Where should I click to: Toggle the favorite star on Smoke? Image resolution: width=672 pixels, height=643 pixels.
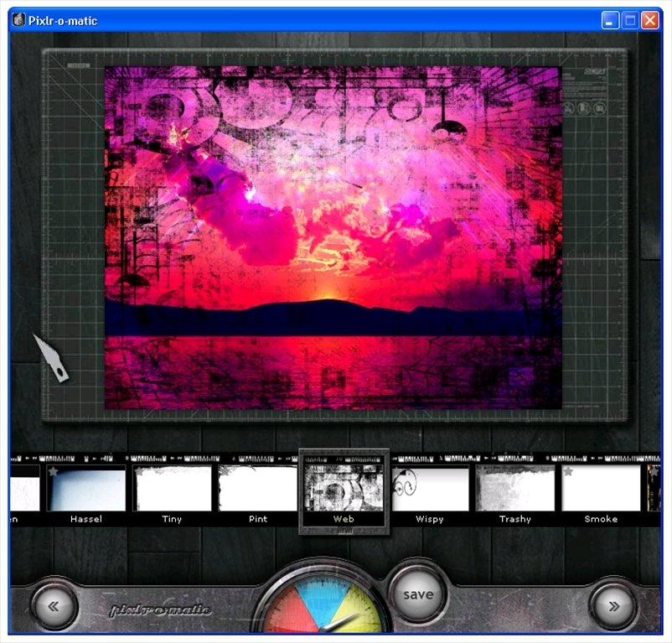click(568, 472)
